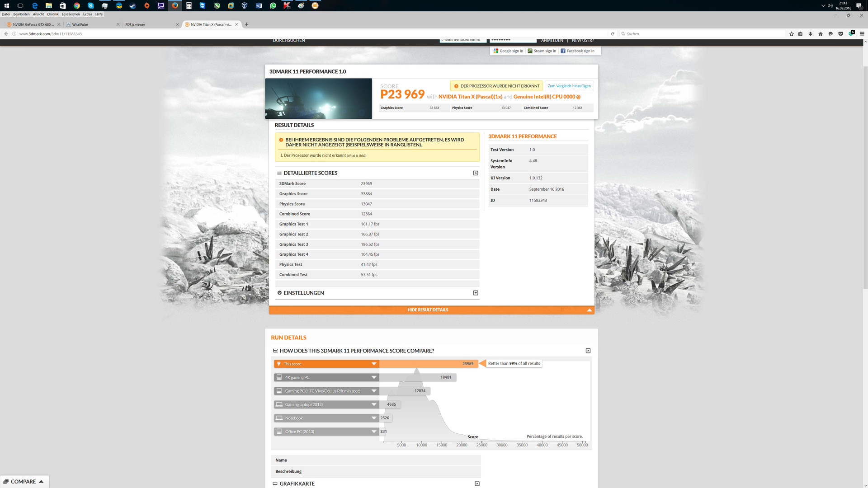Click Zum Vergleich hinzufügen link
The image size is (868, 488).
pyautogui.click(x=569, y=86)
